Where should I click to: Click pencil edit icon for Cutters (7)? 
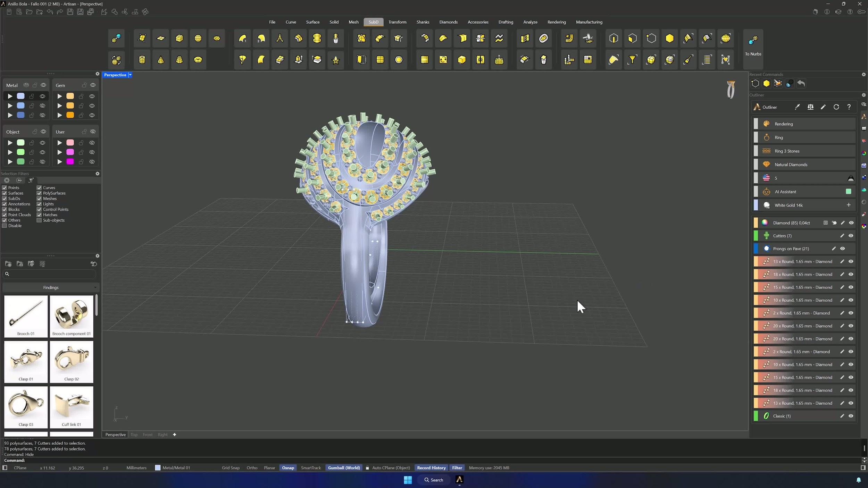(842, 236)
